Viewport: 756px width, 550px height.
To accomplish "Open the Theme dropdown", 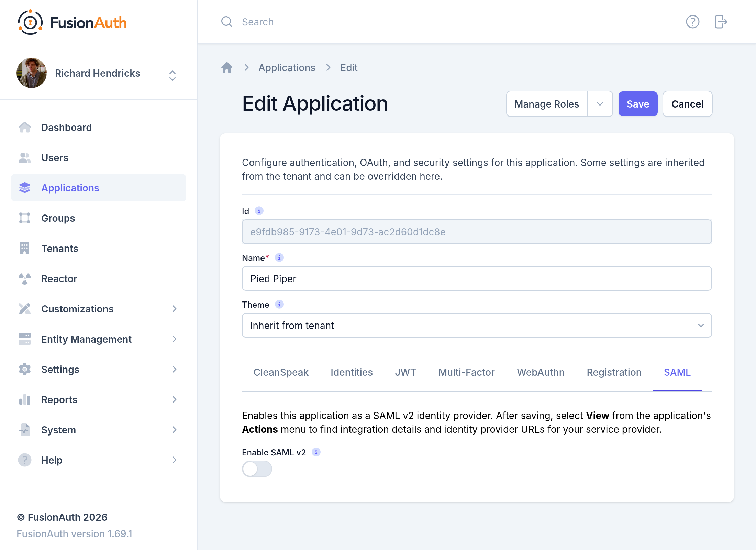I will point(477,325).
